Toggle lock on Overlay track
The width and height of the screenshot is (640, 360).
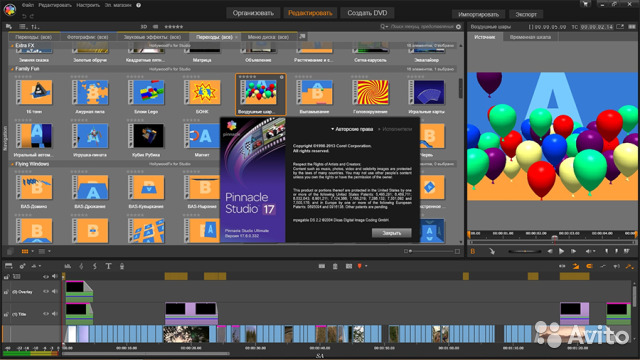6,292
